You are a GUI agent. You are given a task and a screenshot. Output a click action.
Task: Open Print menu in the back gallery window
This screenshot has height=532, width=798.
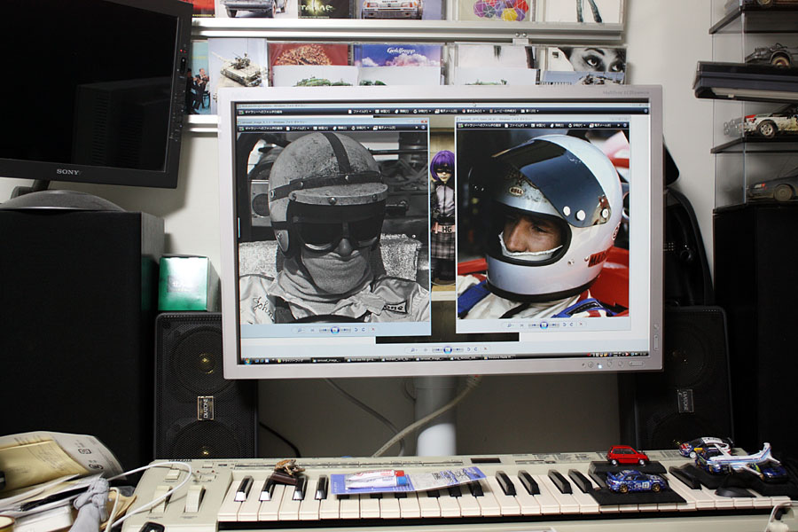[x=424, y=111]
